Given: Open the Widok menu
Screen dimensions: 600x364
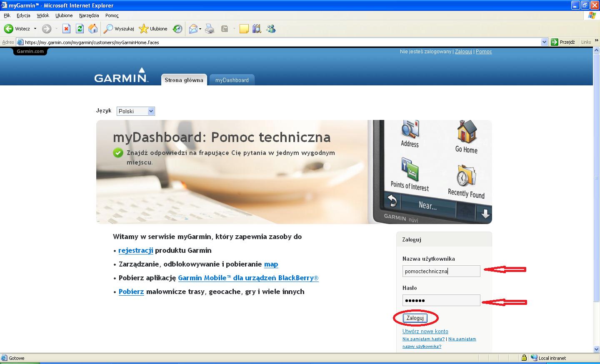Looking at the screenshot, I should click(43, 15).
